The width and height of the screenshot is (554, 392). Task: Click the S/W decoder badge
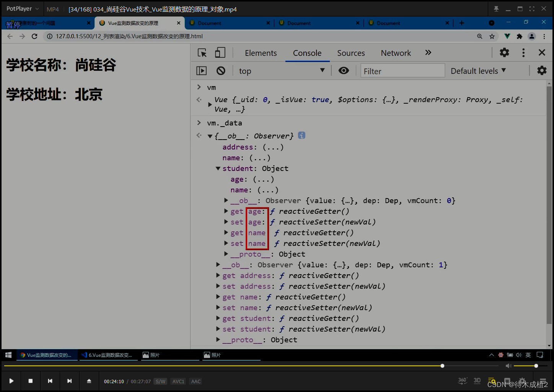(160, 381)
